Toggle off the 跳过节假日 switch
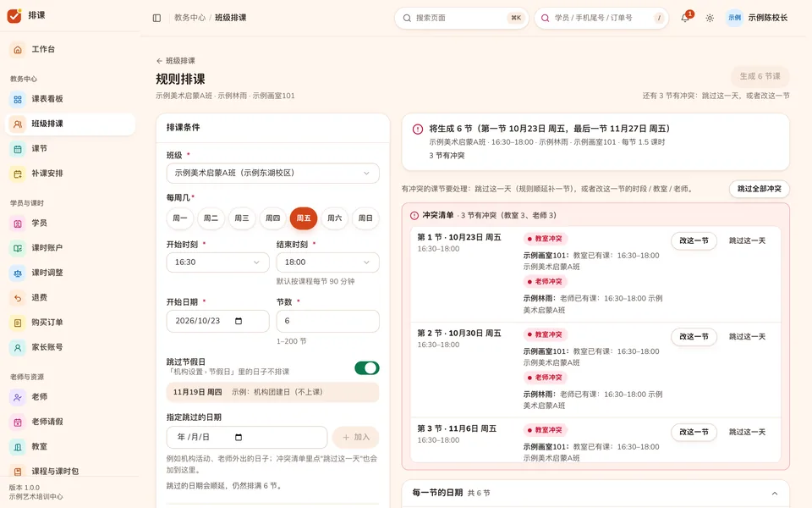This screenshot has height=508, width=812. tap(366, 368)
